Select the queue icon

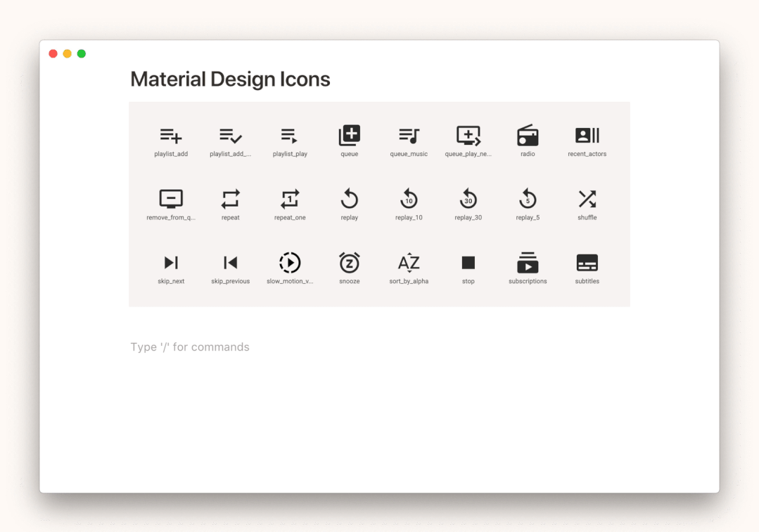350,136
